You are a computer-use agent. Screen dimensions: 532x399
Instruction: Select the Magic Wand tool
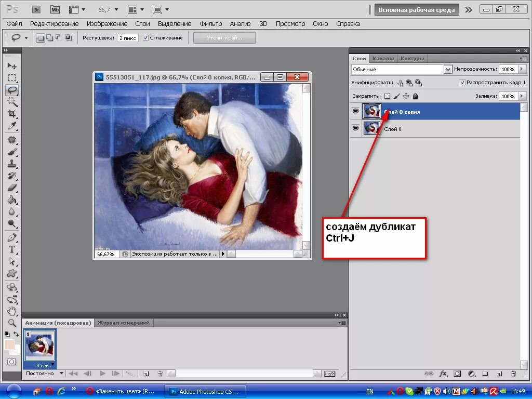pyautogui.click(x=12, y=102)
